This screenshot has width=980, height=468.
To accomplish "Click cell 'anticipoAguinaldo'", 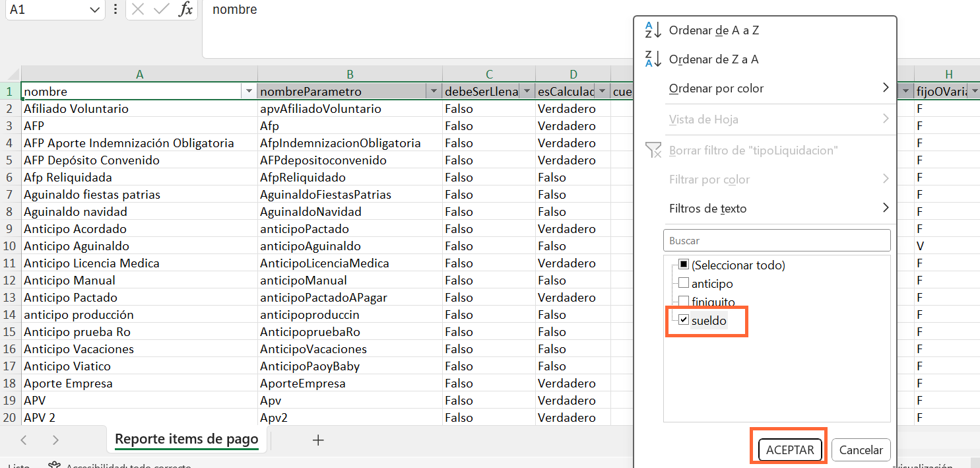I will [350, 246].
